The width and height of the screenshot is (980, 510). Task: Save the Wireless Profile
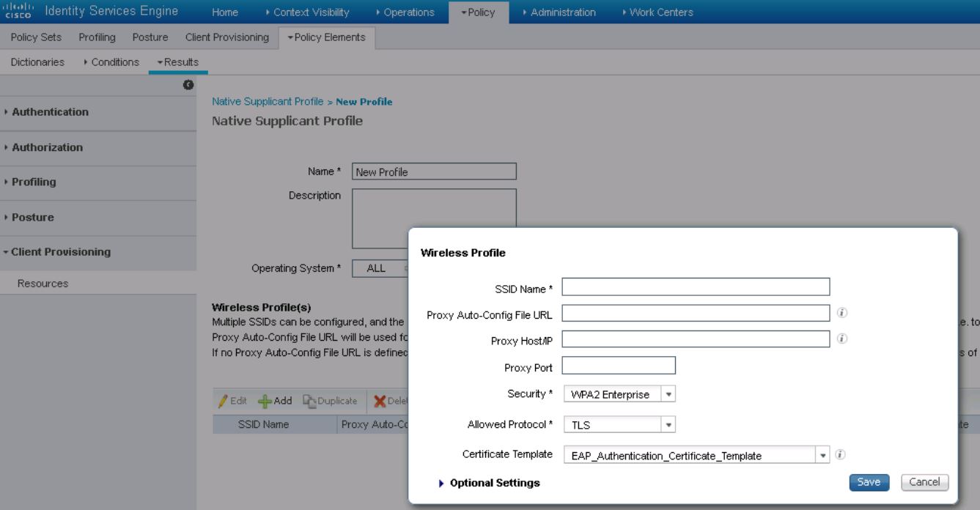[869, 482]
